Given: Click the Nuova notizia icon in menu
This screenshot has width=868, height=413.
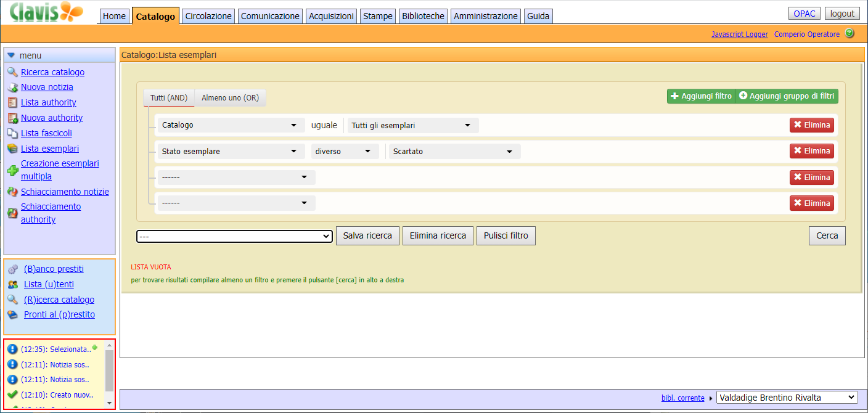Looking at the screenshot, I should point(12,88).
